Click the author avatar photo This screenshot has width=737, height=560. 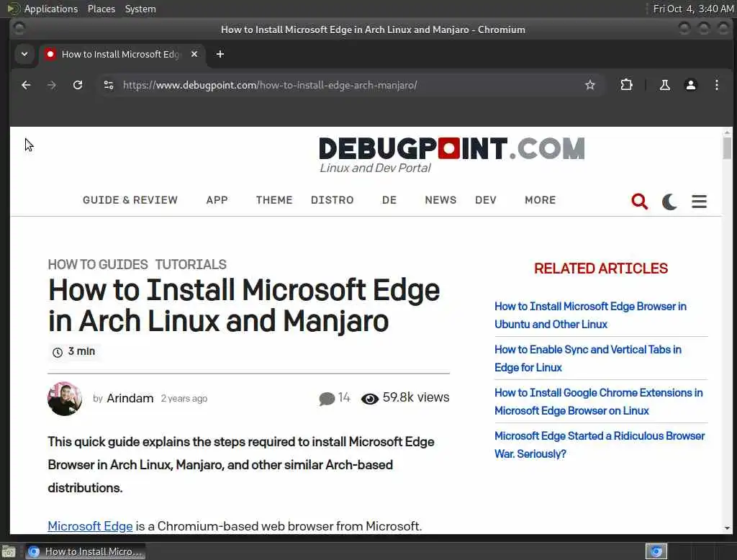click(x=65, y=398)
